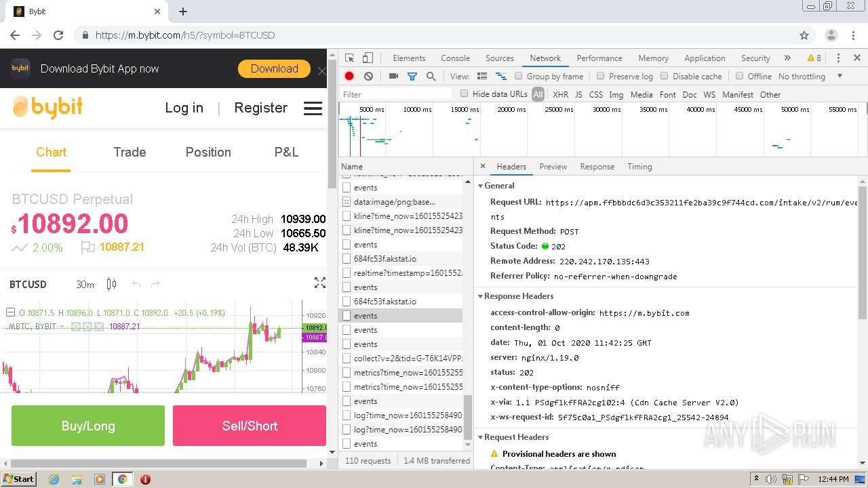
Task: Switch to large request rows view
Action: [x=482, y=77]
